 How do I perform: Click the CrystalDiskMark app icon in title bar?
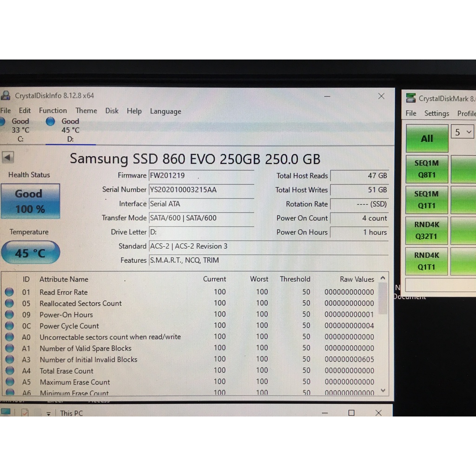(411, 98)
